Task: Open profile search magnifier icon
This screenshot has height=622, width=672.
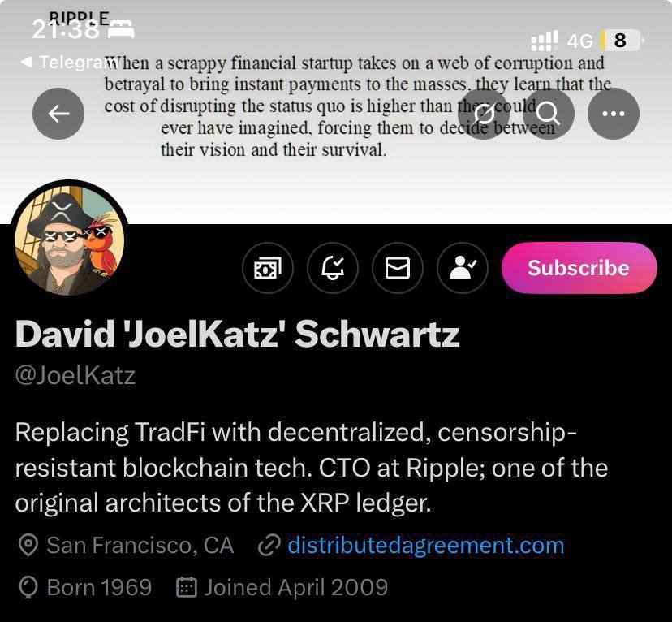Action: [549, 114]
